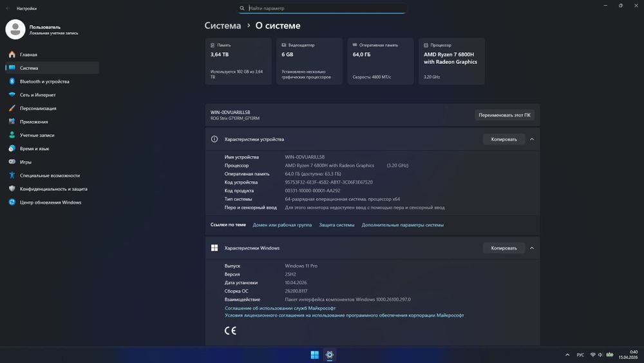The width and height of the screenshot is (644, 363).
Task: Select the 64-разрядная операционная система text
Action: pos(342,199)
